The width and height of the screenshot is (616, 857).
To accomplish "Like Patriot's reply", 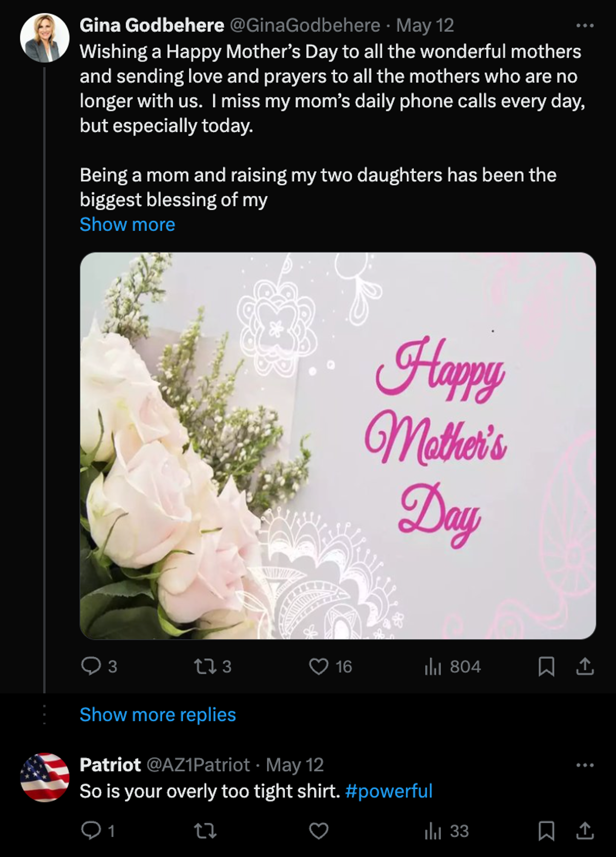I will coord(319,831).
